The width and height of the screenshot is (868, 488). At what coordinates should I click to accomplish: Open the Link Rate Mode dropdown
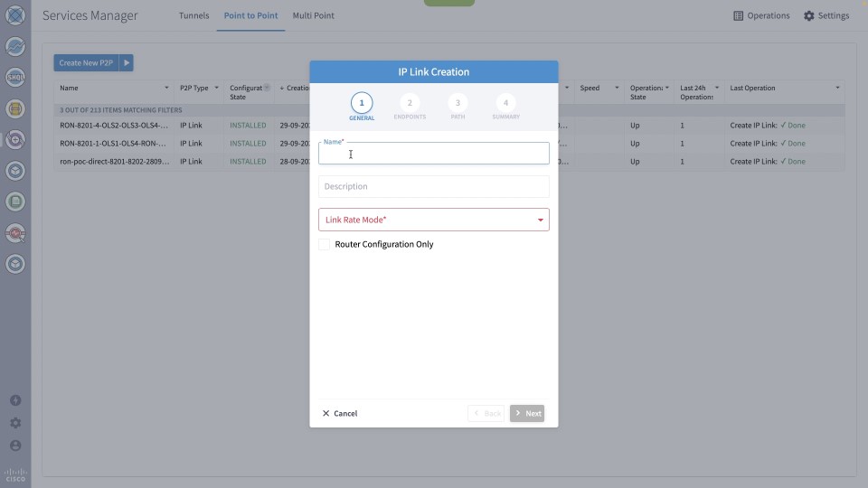[434, 220]
